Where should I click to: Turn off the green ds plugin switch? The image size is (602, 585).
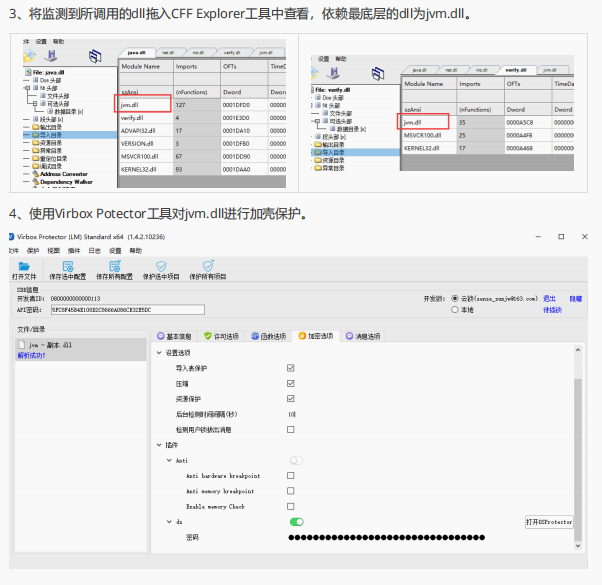coord(297,522)
